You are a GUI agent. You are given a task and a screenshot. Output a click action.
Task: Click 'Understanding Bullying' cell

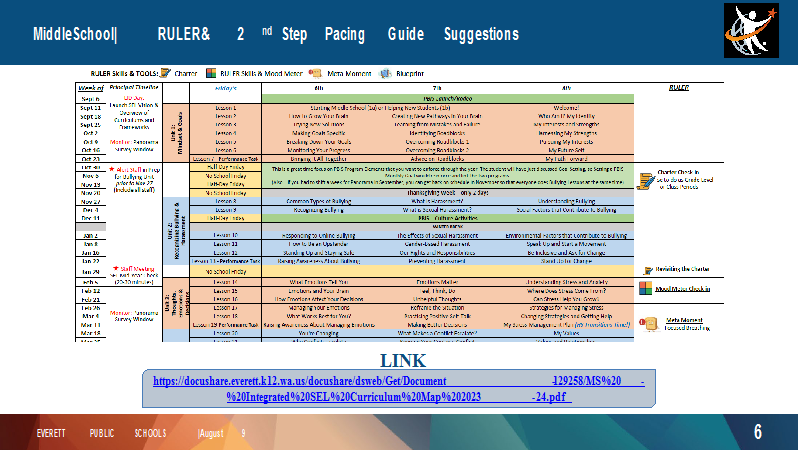coord(566,201)
